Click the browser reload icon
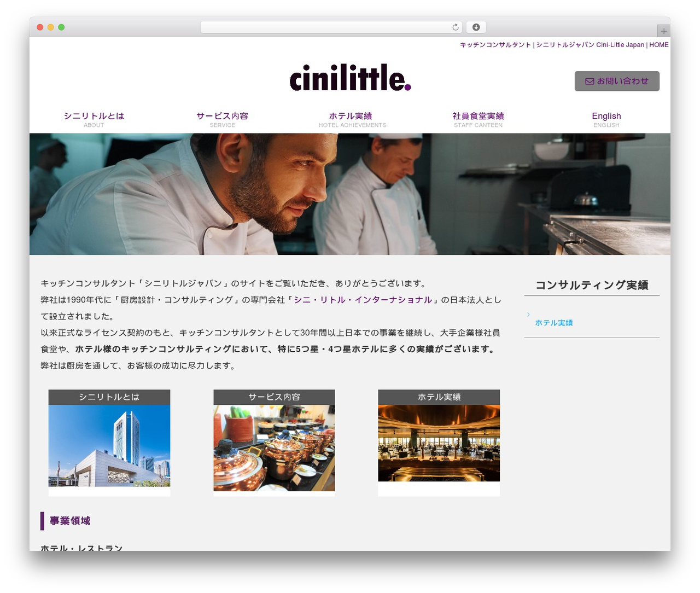This screenshot has width=700, height=593. [x=456, y=27]
